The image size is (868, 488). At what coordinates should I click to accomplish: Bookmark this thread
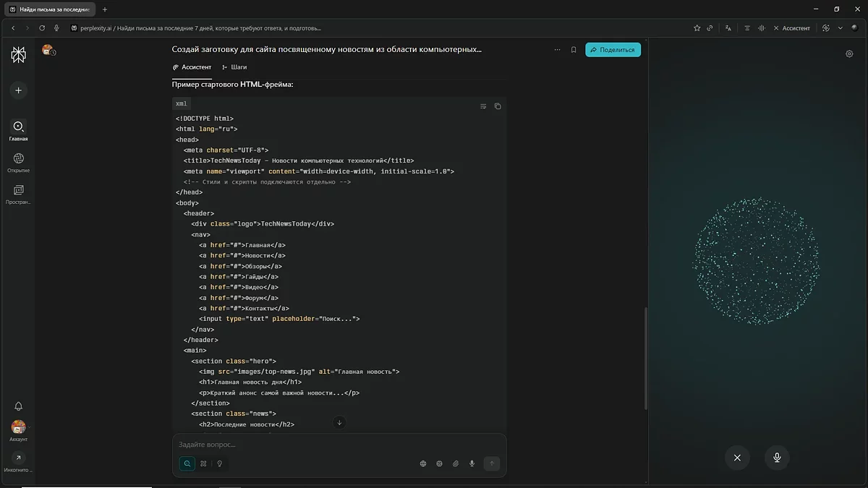point(574,50)
